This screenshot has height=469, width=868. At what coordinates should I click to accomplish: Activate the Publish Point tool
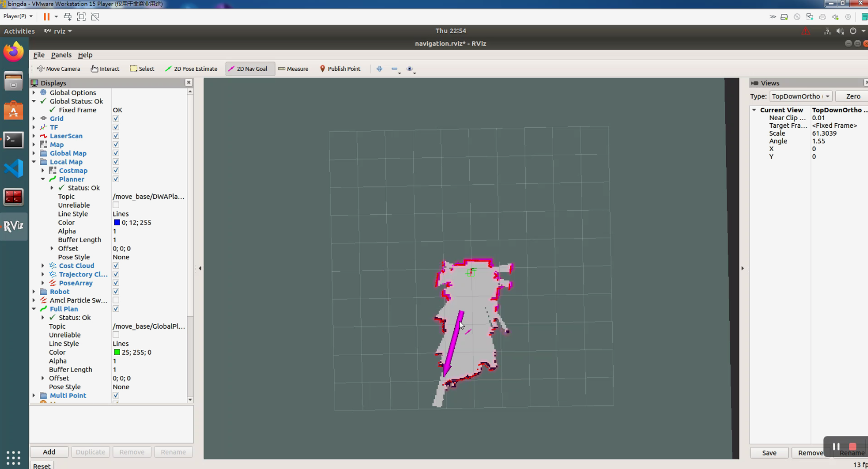[x=340, y=69]
